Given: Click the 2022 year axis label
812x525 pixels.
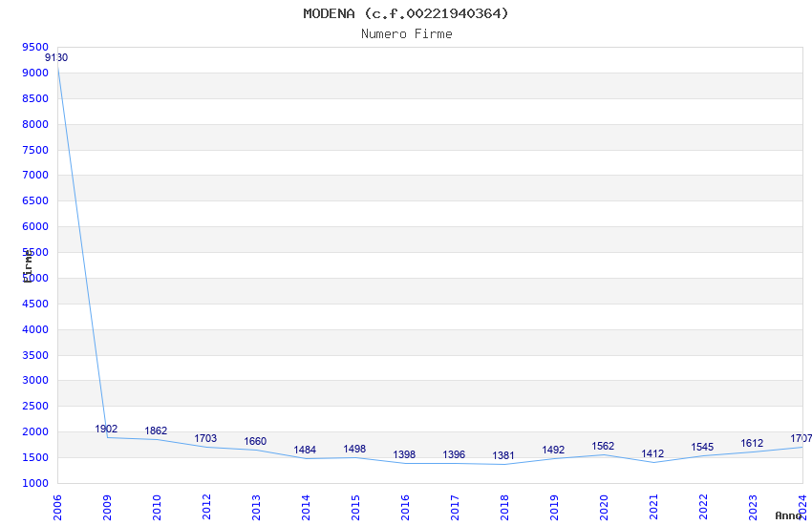Looking at the screenshot, I should tap(703, 508).
